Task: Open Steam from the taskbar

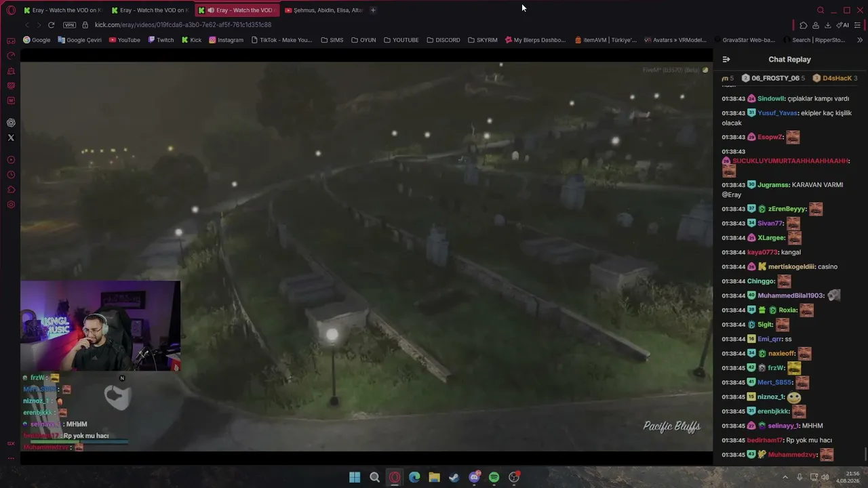Action: [454, 477]
